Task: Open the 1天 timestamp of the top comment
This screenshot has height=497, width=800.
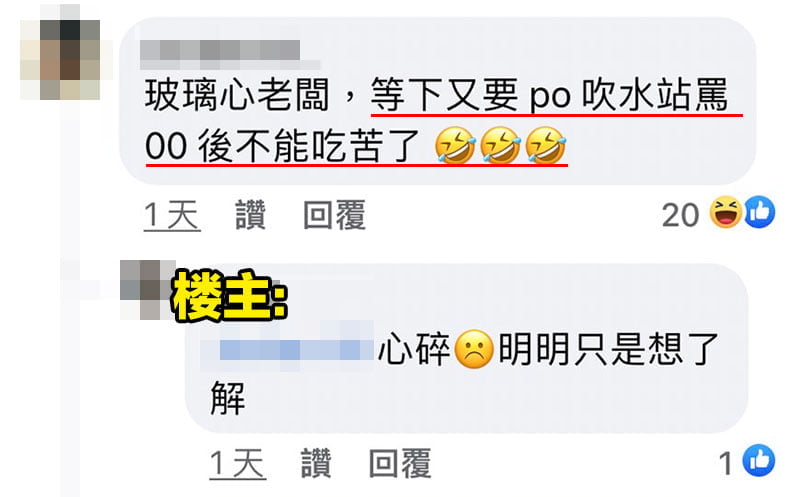Action: tap(172, 215)
